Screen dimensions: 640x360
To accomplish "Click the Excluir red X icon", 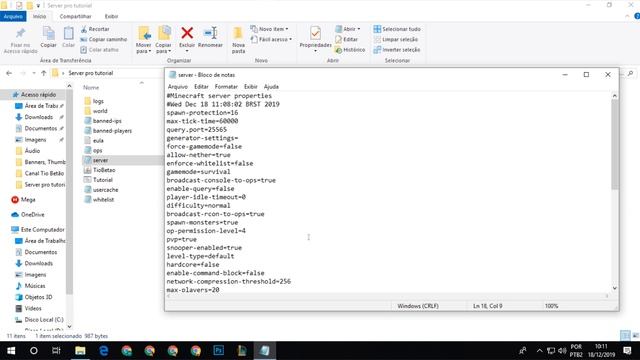I will click(x=187, y=33).
